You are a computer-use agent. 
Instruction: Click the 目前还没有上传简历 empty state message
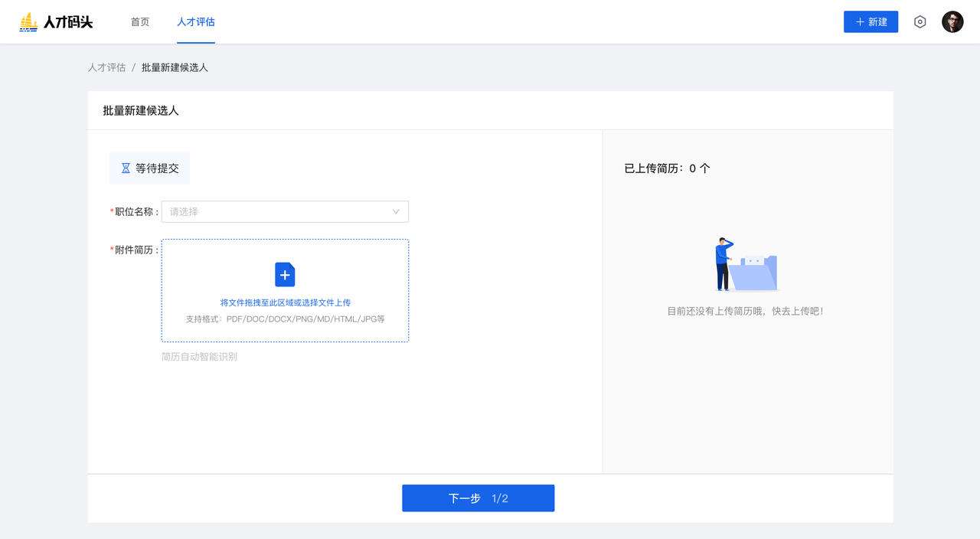(745, 312)
